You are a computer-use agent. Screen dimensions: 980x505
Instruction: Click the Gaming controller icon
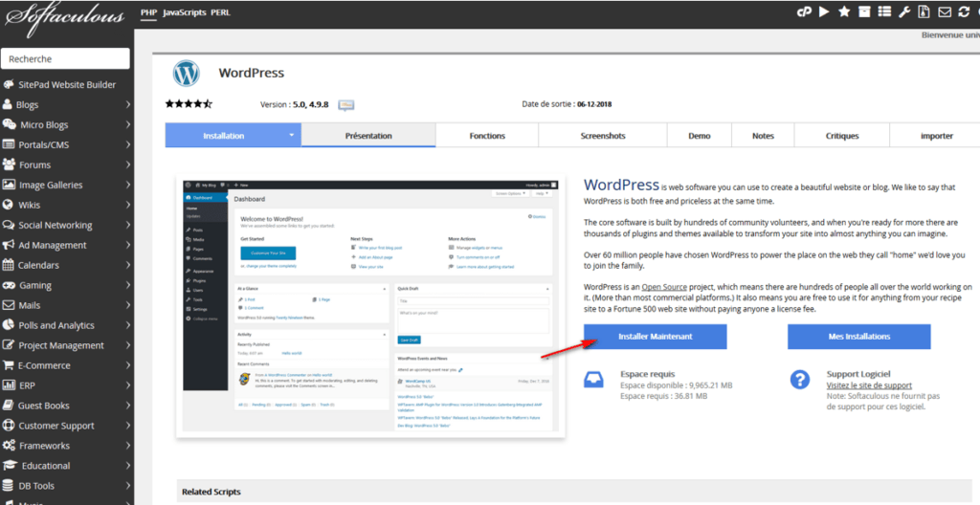tap(9, 285)
